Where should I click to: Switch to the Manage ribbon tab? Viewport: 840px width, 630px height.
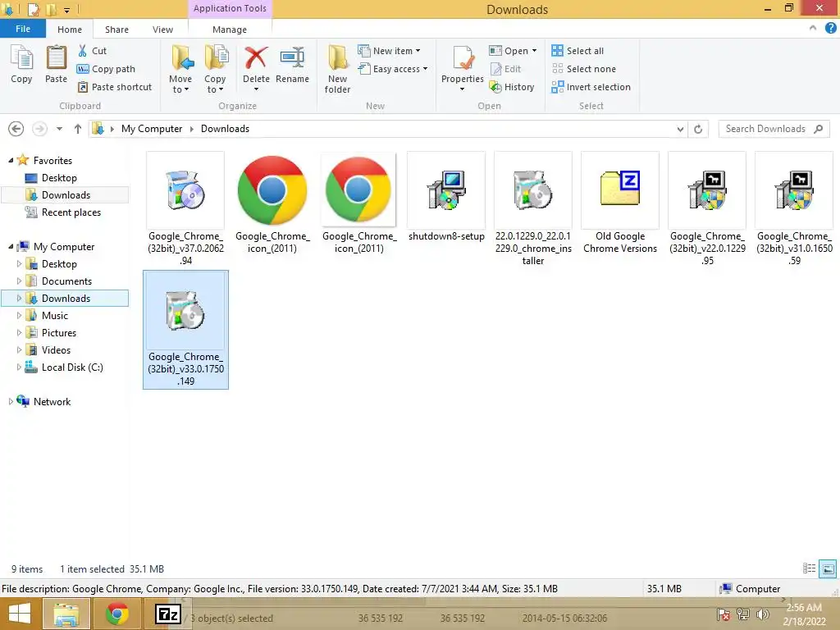point(230,30)
